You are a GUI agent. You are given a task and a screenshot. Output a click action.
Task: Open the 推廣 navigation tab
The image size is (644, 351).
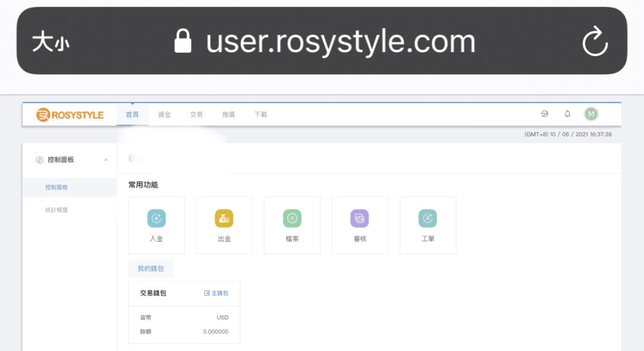[x=229, y=115]
